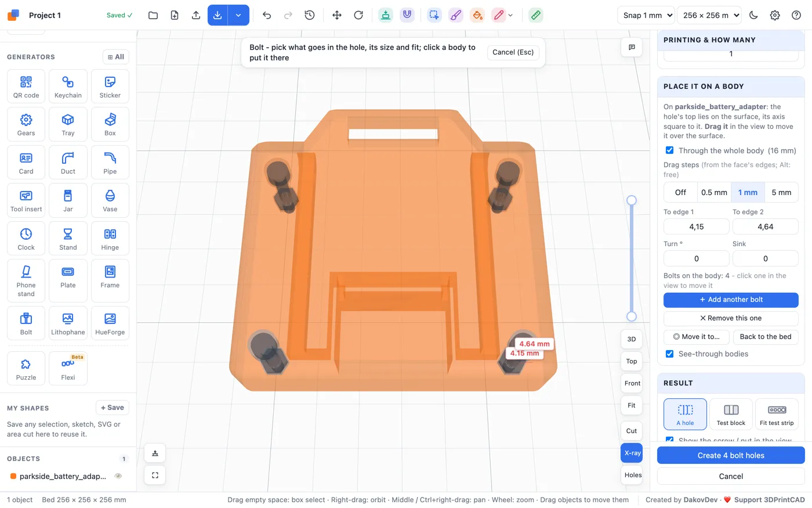This screenshot has height=508, width=812.
Task: Choose the Hinge generator
Action: (110, 238)
